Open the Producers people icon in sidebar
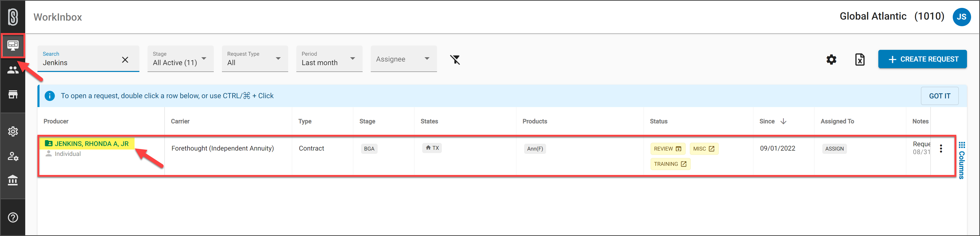This screenshot has height=236, width=980. coord(13,70)
